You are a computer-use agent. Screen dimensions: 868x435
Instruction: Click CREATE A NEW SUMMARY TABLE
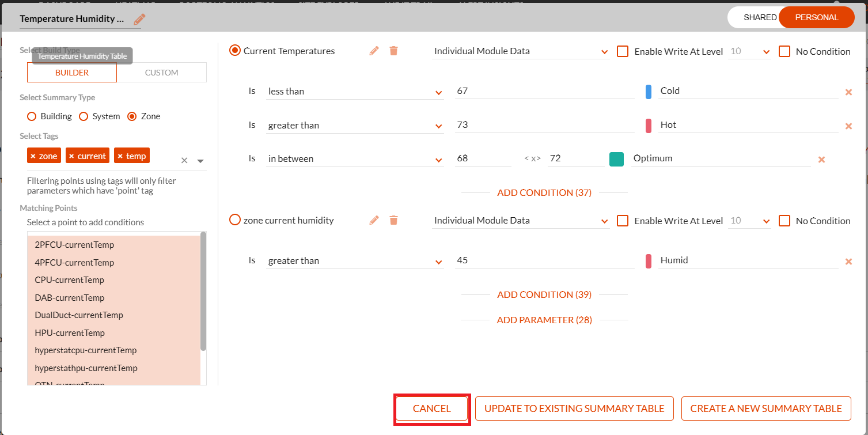(766, 408)
